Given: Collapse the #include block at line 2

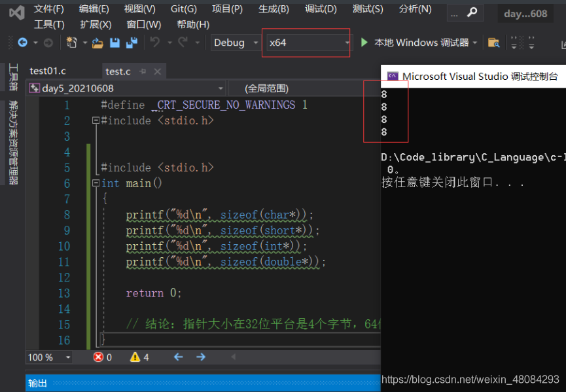Looking at the screenshot, I should [96, 120].
